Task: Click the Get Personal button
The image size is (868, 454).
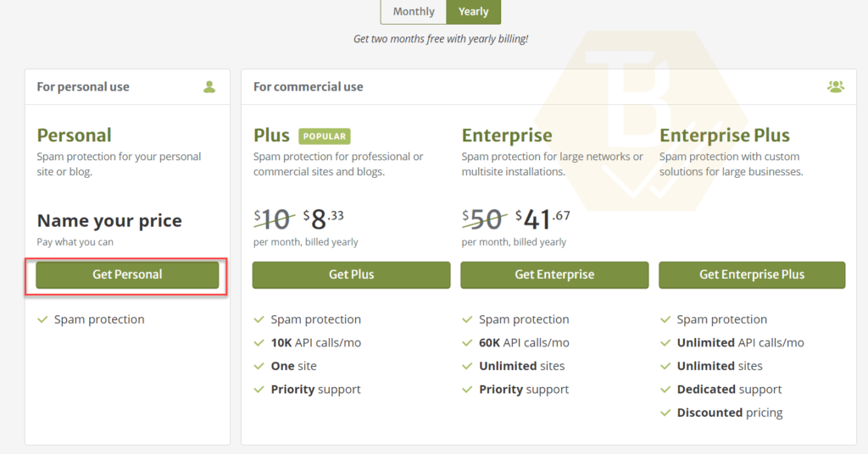Action: pos(127,274)
